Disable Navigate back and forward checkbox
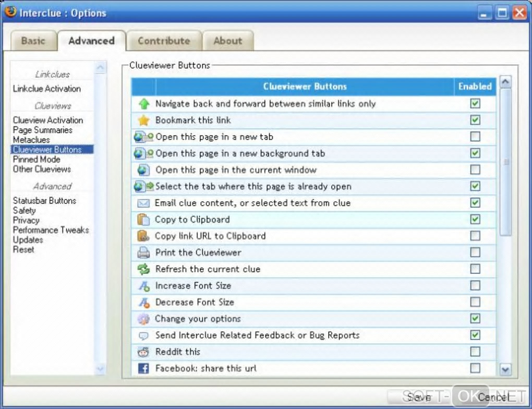The height and width of the screenshot is (409, 532). (475, 103)
